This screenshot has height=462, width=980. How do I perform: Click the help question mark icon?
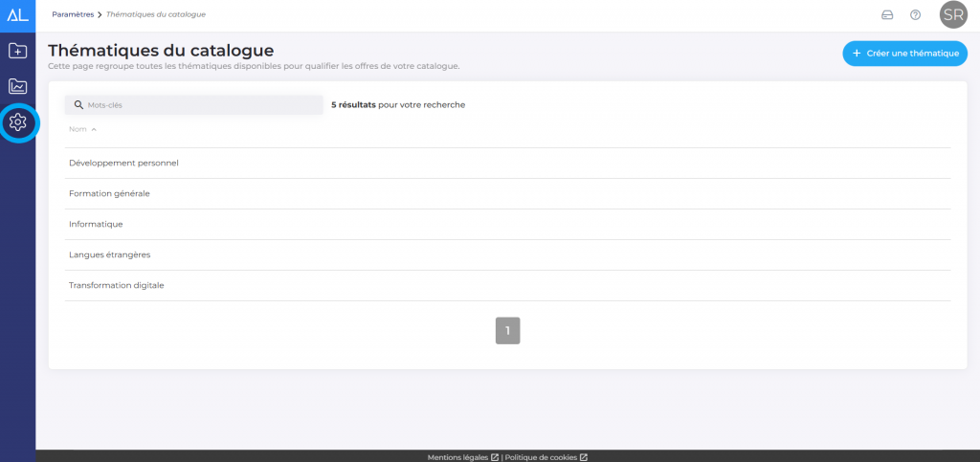(x=915, y=14)
